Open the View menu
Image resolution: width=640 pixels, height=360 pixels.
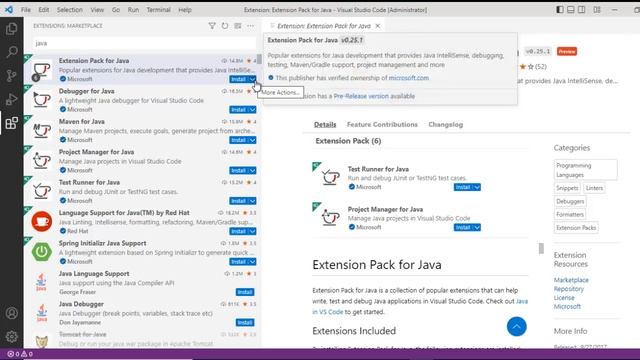pyautogui.click(x=97, y=9)
